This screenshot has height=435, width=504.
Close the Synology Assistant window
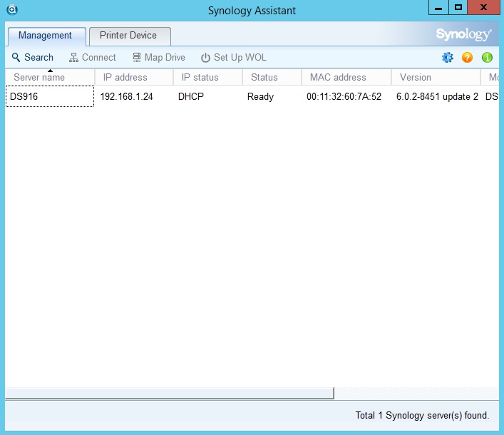pyautogui.click(x=483, y=7)
